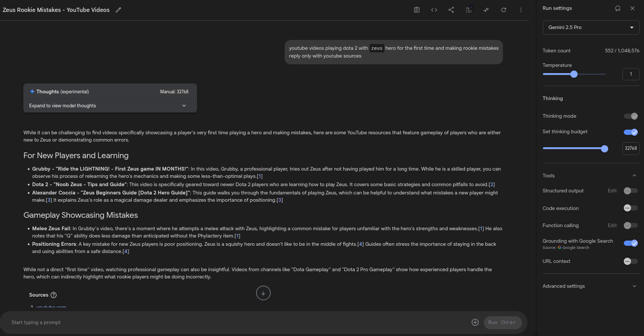
Task: Open system instructions clipboard icon
Action: coord(416,10)
